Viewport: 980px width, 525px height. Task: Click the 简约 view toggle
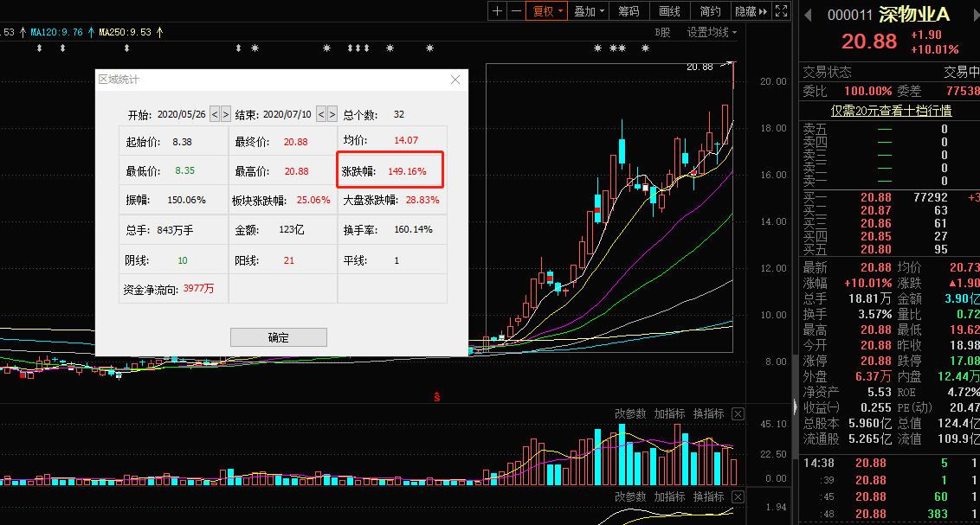tap(710, 11)
